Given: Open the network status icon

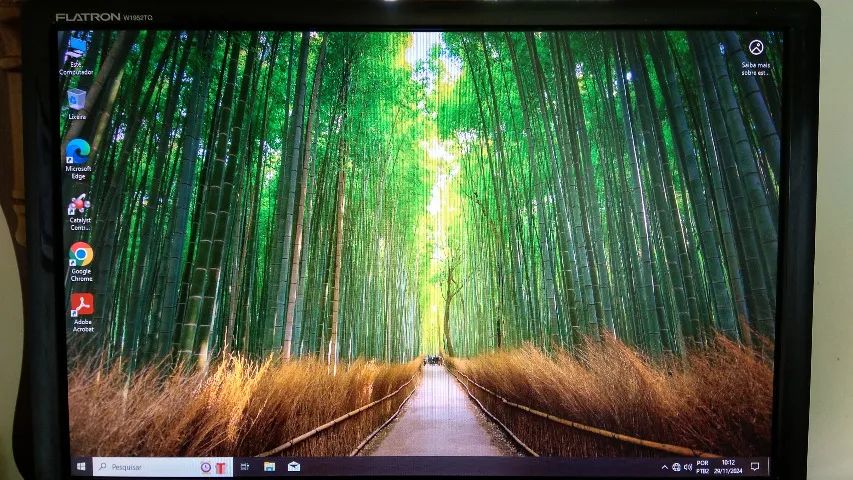Looking at the screenshot, I should pyautogui.click(x=677, y=467).
